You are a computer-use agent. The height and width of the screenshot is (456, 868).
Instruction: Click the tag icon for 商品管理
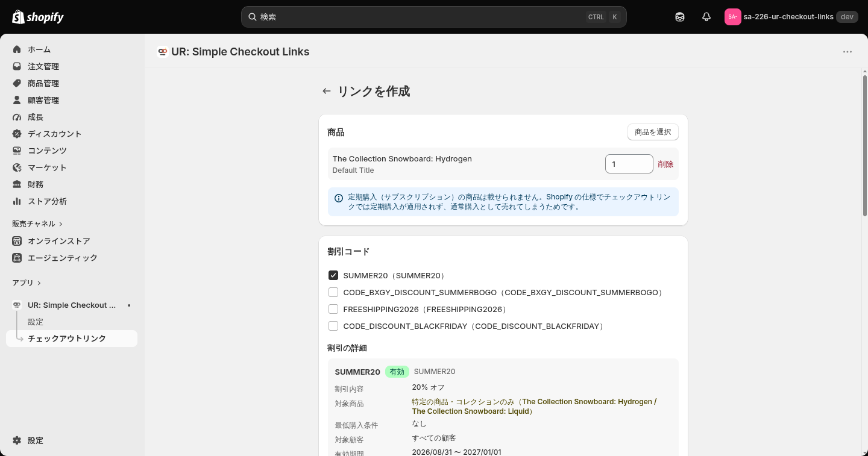tap(17, 83)
